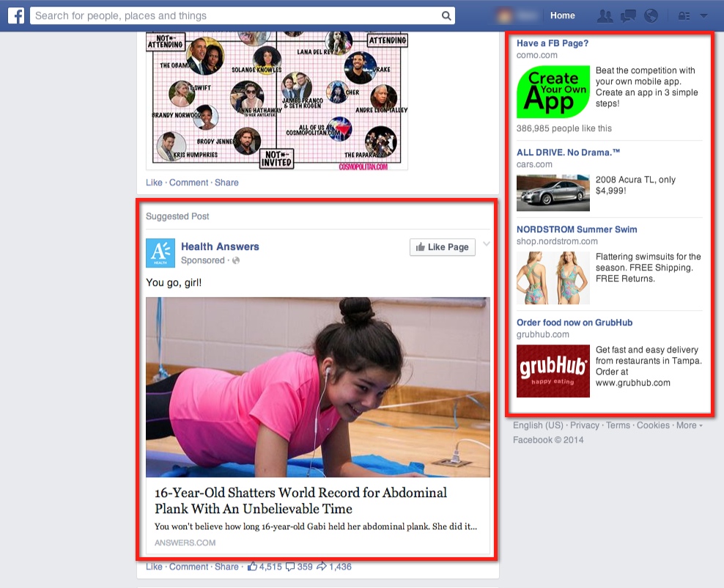Open the Cosmopolitan attendance chart image
The height and width of the screenshot is (588, 724).
coord(277,100)
